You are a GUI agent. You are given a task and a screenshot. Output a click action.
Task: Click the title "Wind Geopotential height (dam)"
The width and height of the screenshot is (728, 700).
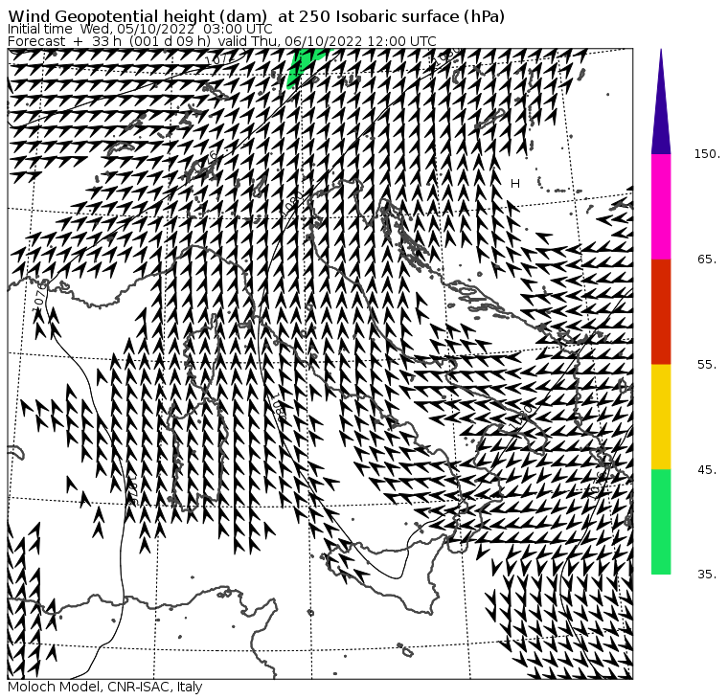tap(137, 16)
